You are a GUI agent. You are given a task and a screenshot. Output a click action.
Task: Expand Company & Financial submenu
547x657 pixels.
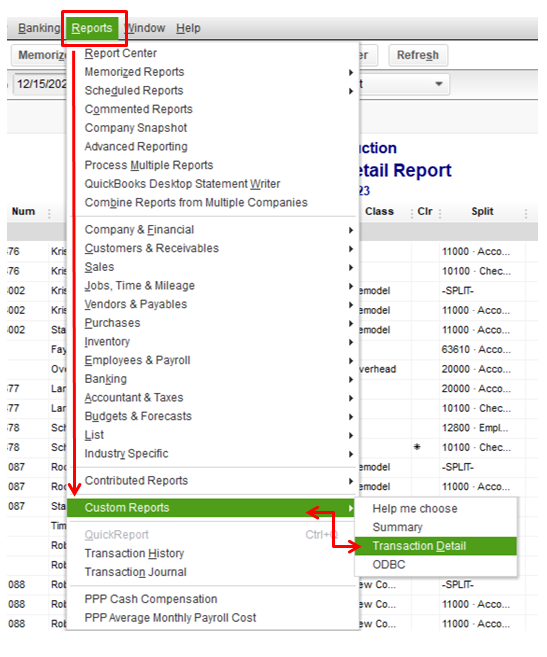tap(213, 230)
